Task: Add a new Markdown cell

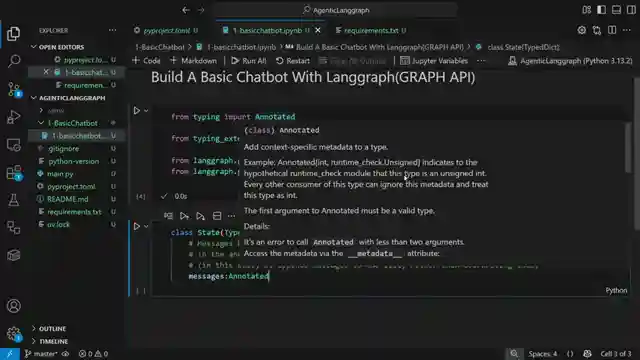Action: (193, 61)
